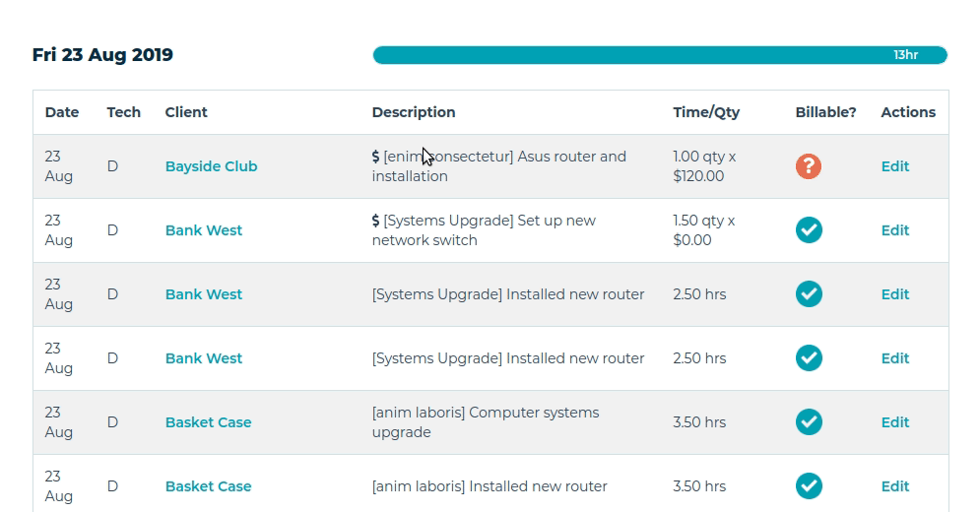Image resolution: width=980 pixels, height=512 pixels.
Task: Open Bank West client for network switch entry
Action: click(x=204, y=230)
